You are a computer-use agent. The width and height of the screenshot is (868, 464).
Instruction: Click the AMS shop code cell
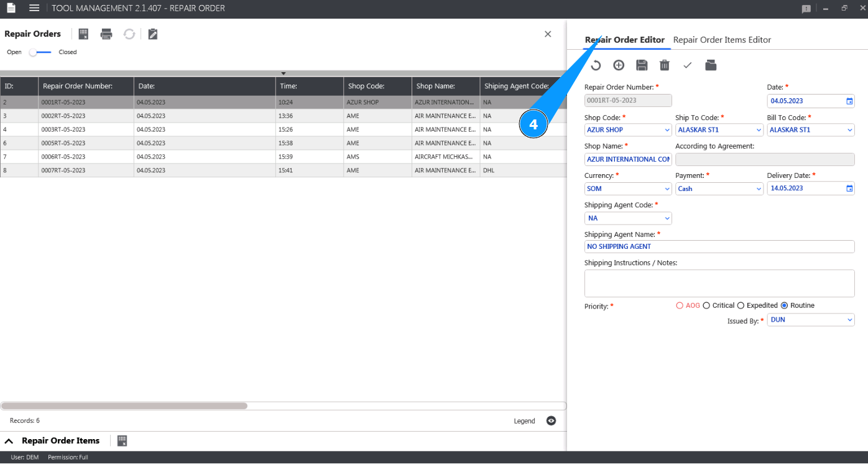(378, 157)
